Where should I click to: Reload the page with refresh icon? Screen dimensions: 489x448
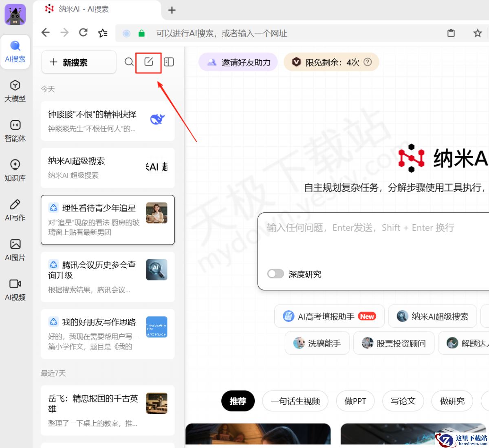click(84, 33)
